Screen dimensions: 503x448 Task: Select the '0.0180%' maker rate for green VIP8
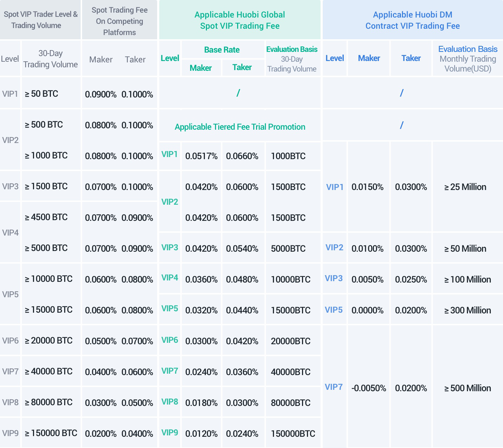201,403
